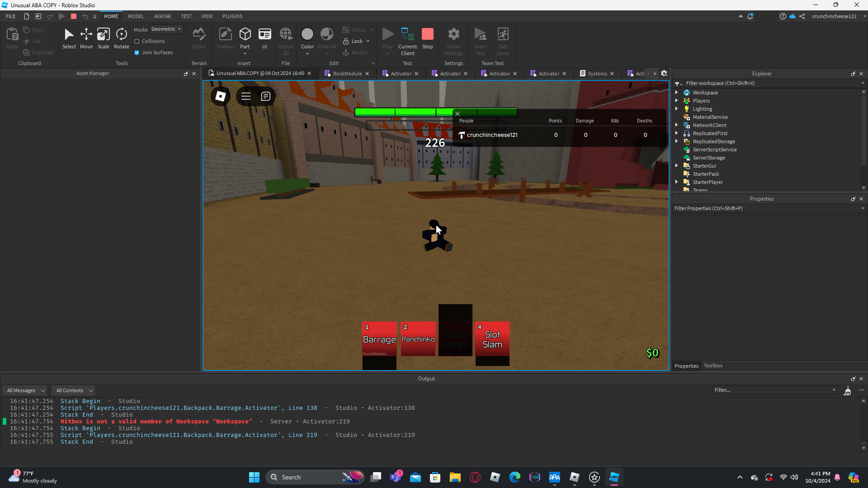
Task: Close the Asset Manager panel
Action: 194,74
